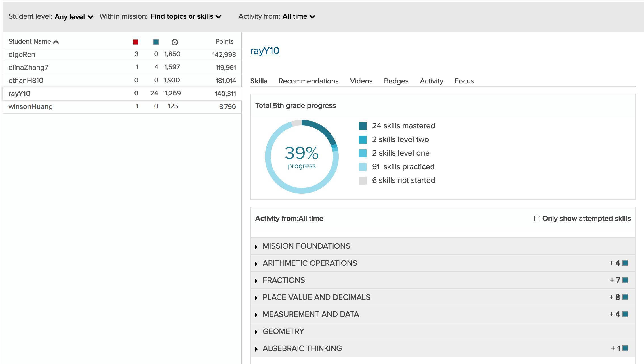Click the skills level two swatch
Image resolution: width=644 pixels, height=364 pixels.
click(x=363, y=139)
